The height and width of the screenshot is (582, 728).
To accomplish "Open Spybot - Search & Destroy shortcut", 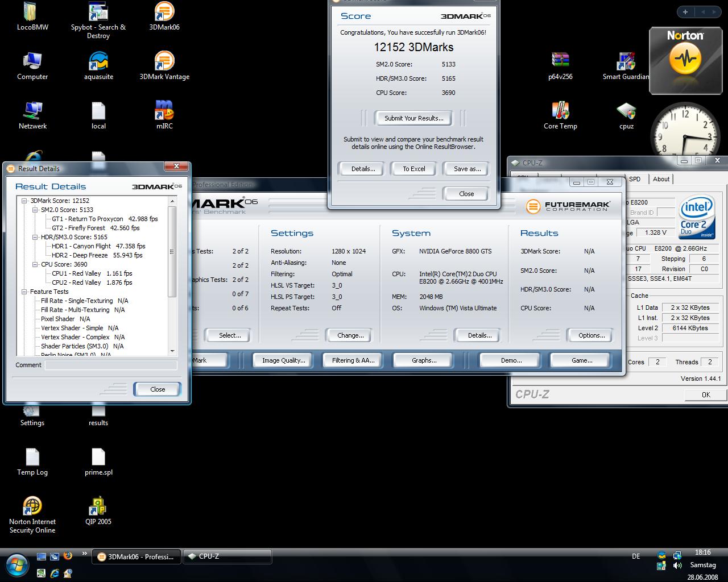I will point(98,20).
